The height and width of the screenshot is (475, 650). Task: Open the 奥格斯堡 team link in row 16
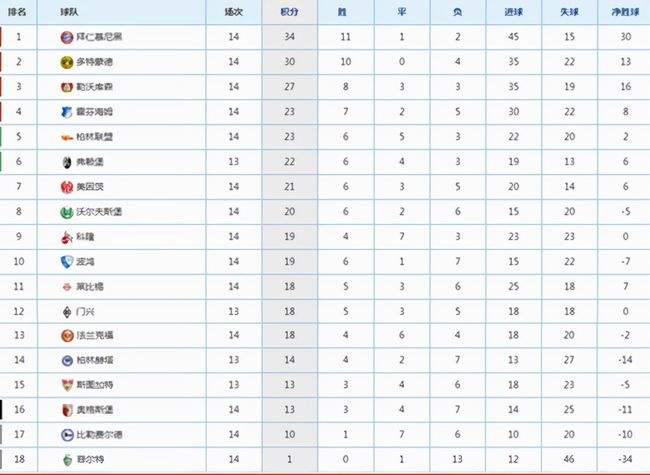pos(95,410)
